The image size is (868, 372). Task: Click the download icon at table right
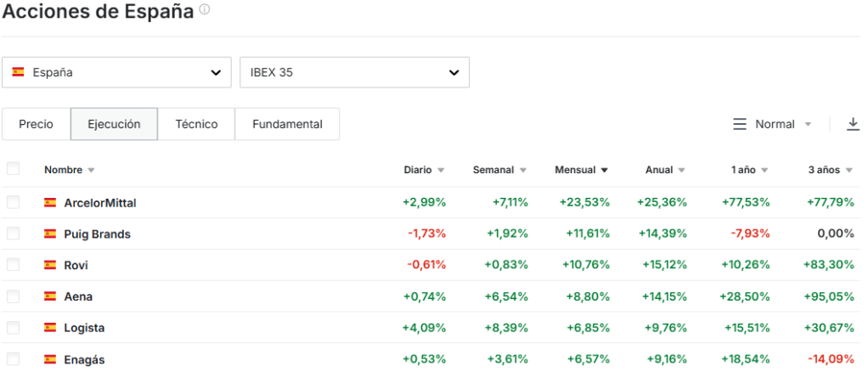[x=853, y=124]
